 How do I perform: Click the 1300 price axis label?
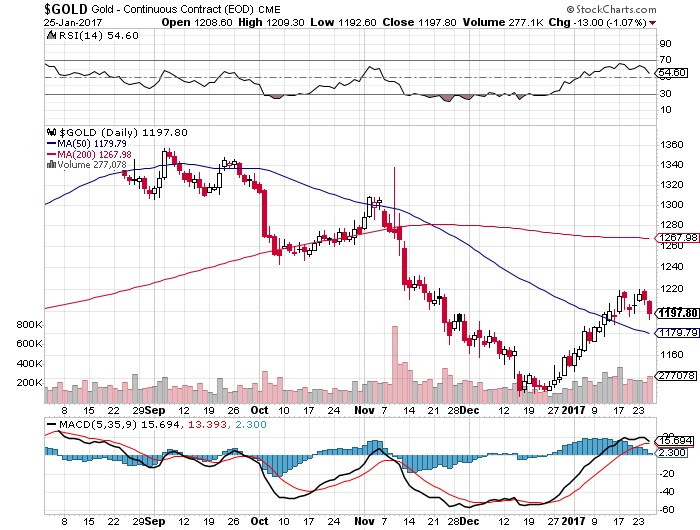(x=671, y=205)
